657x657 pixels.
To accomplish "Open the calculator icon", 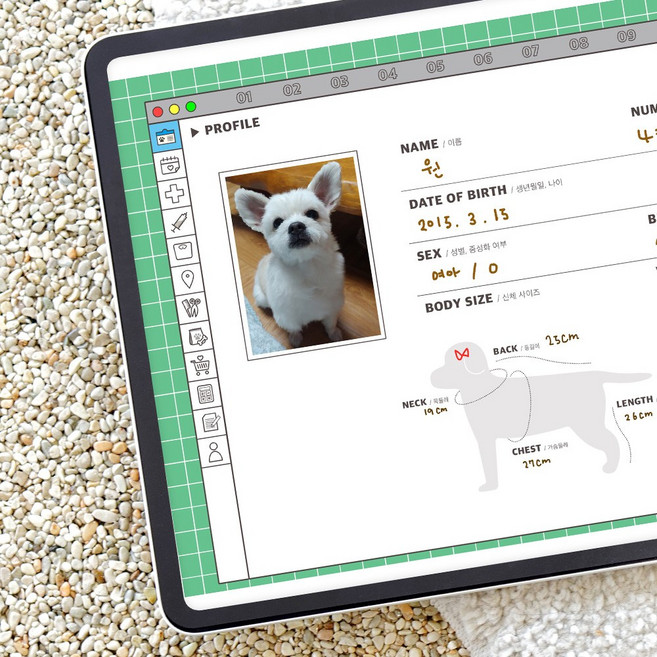I will pos(206,394).
